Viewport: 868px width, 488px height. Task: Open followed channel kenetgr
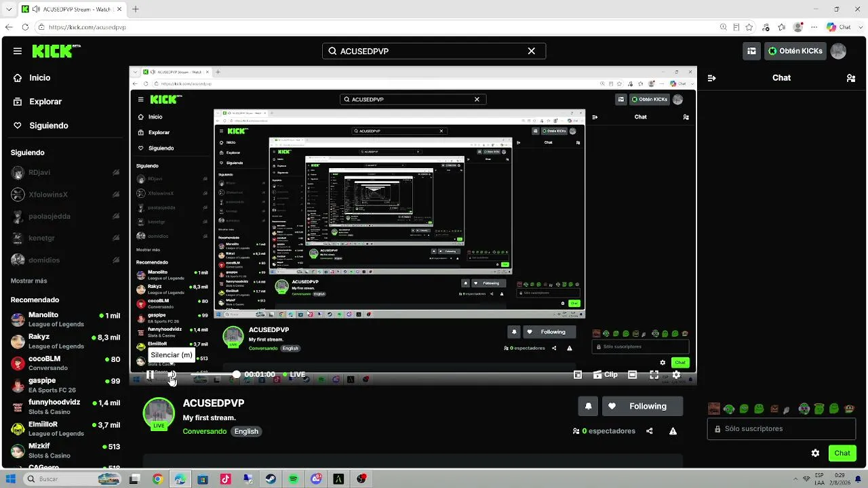pos(65,238)
